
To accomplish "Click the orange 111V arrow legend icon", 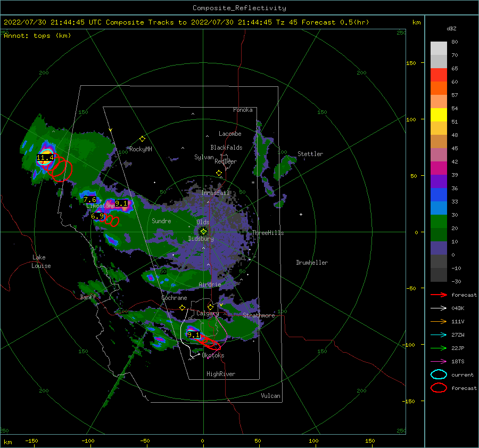I will coord(439,321).
